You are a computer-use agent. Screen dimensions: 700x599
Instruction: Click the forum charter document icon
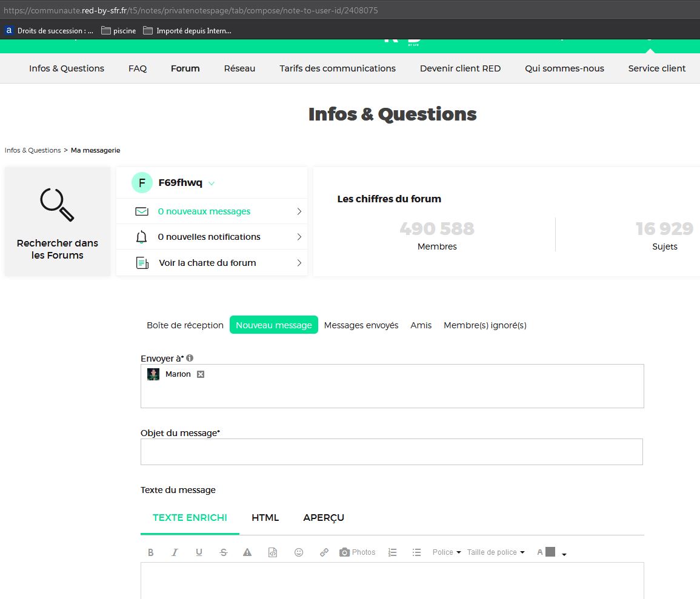[142, 263]
